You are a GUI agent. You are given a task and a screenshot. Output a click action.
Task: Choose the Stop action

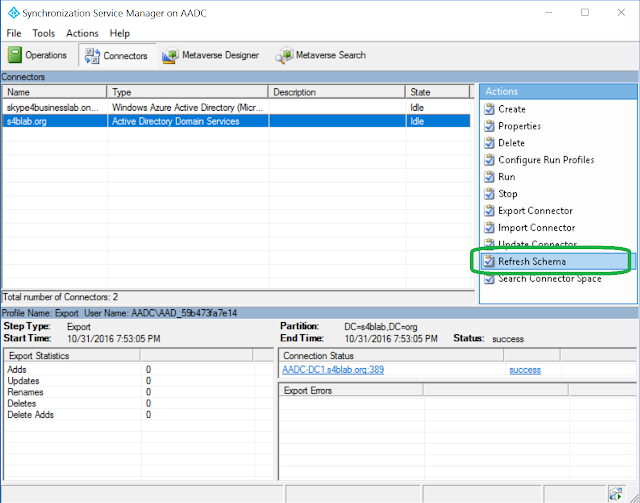pyautogui.click(x=508, y=194)
